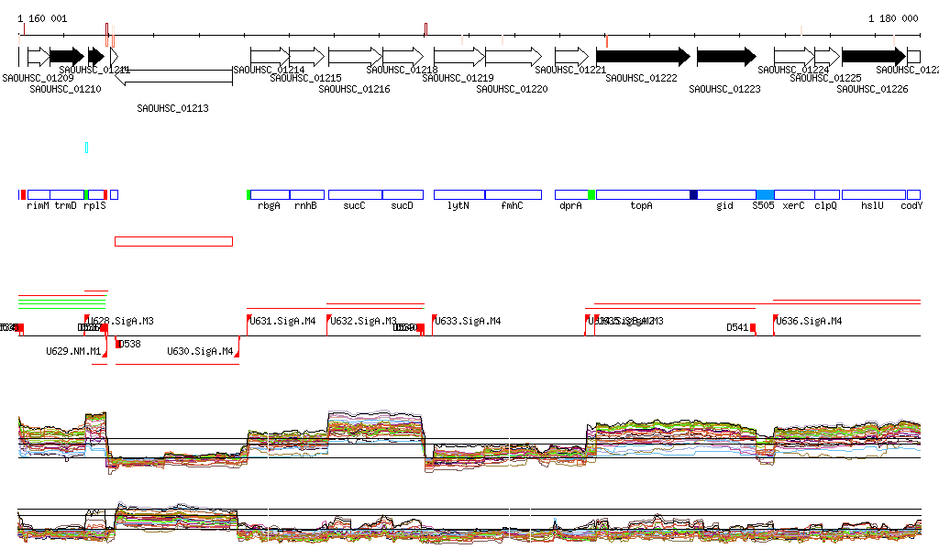Click the rimM gene box
The image size is (939, 560).
39,194
